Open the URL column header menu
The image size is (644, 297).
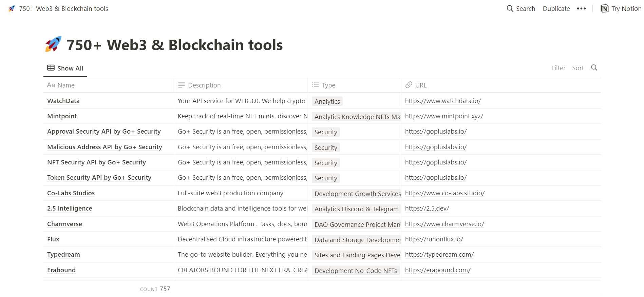pyautogui.click(x=501, y=85)
